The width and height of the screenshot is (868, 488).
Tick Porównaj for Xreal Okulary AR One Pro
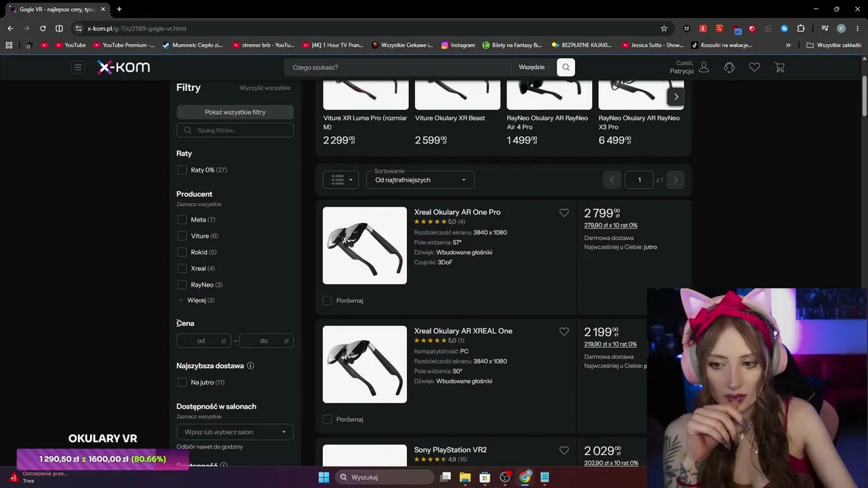[328, 300]
